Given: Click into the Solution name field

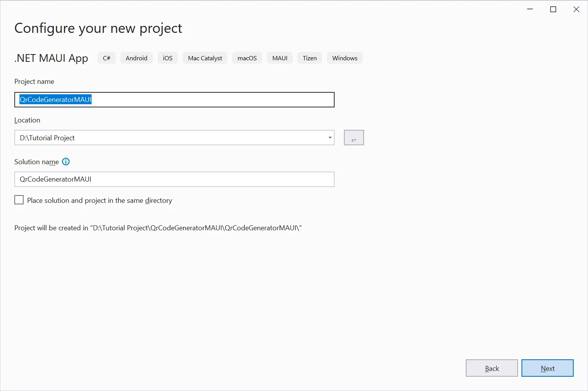Looking at the screenshot, I should pyautogui.click(x=174, y=179).
